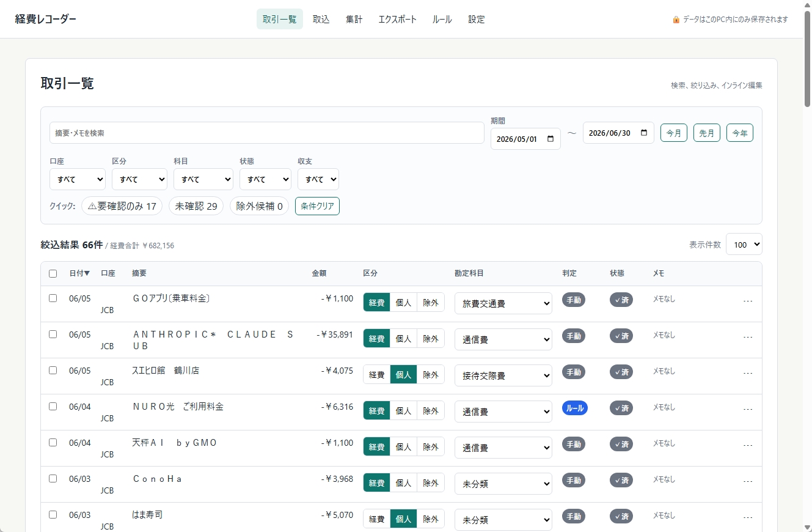The width and height of the screenshot is (812, 532).
Task: Open the more options menu for はま寿司 row
Action: tap(748, 517)
